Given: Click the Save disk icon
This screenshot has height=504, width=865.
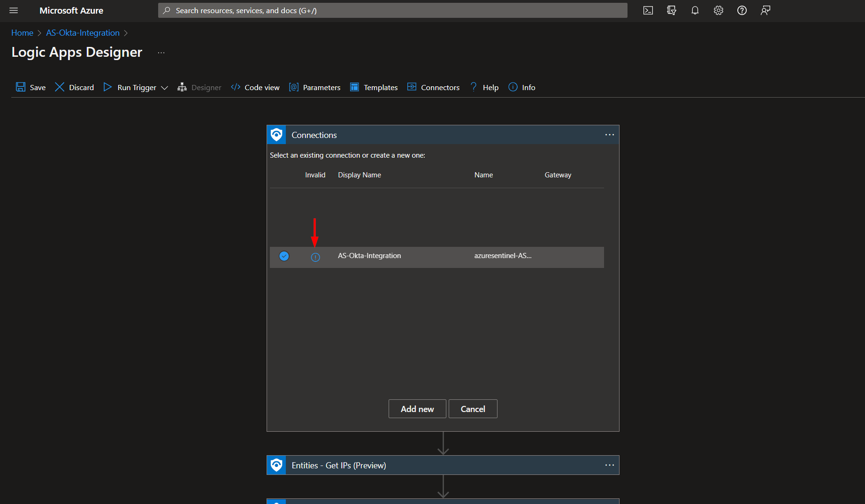Looking at the screenshot, I should (x=21, y=87).
